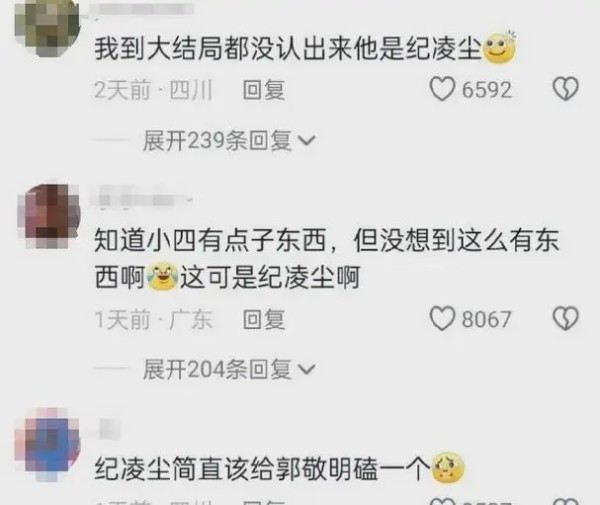Reply to the Sichuan comment

pos(264,90)
